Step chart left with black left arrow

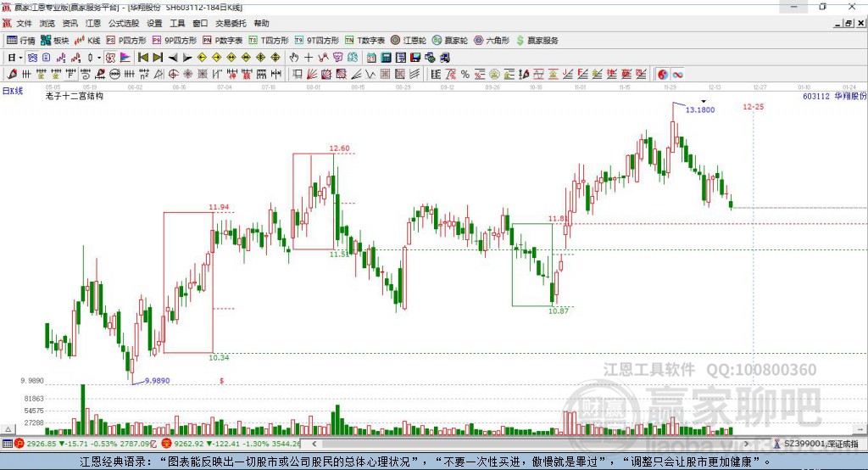pos(173,58)
